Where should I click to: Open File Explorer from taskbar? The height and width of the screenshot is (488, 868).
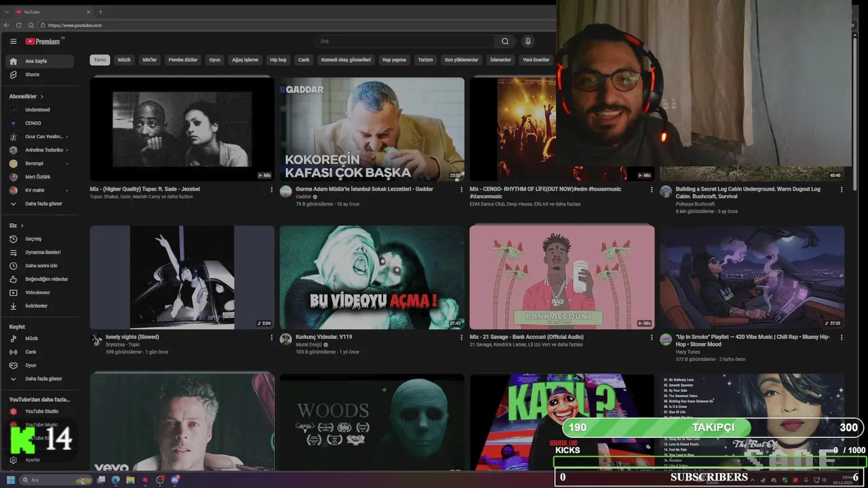pyautogui.click(x=130, y=480)
